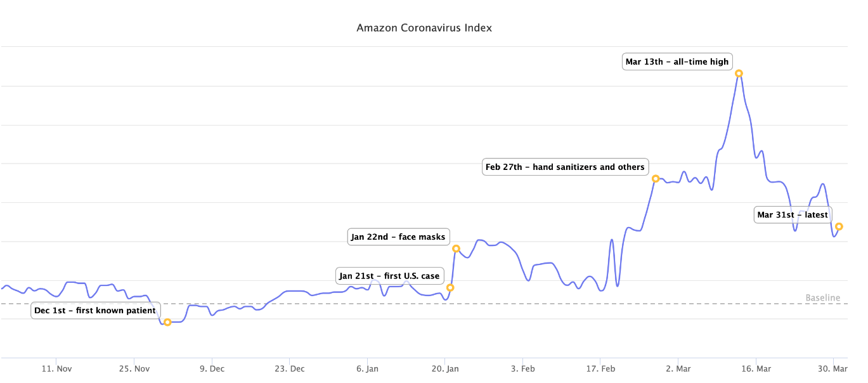Click the "3. Feb" x-axis date label
The image size is (868, 383).
pos(523,368)
